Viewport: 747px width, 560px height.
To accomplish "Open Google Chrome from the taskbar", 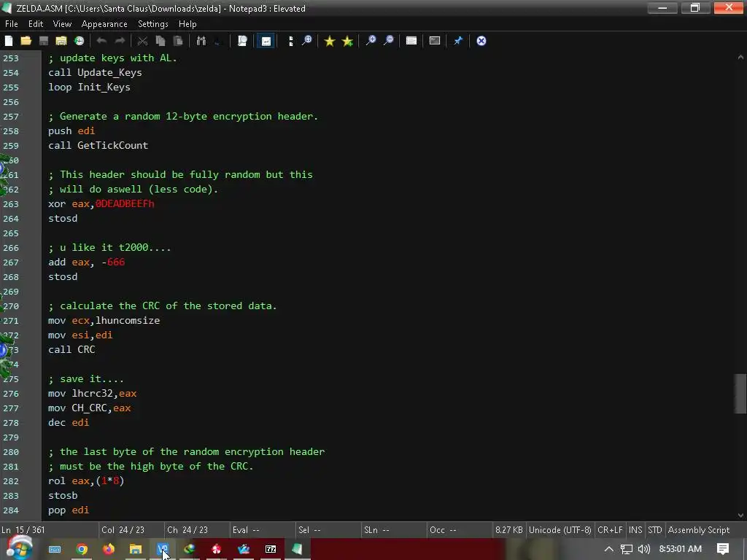I will click(82, 549).
